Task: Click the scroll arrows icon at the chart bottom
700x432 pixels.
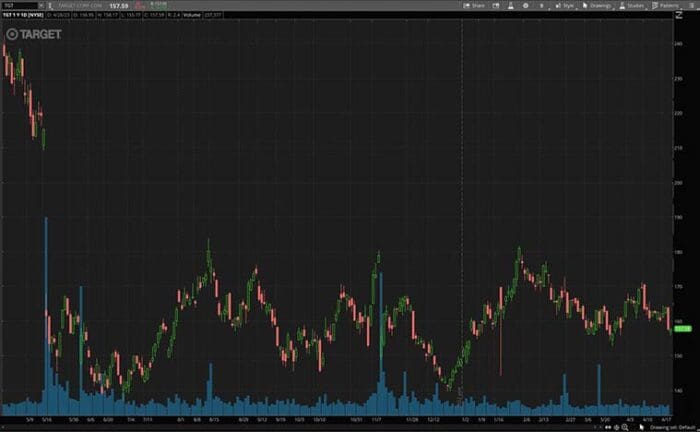Action: pos(608,427)
